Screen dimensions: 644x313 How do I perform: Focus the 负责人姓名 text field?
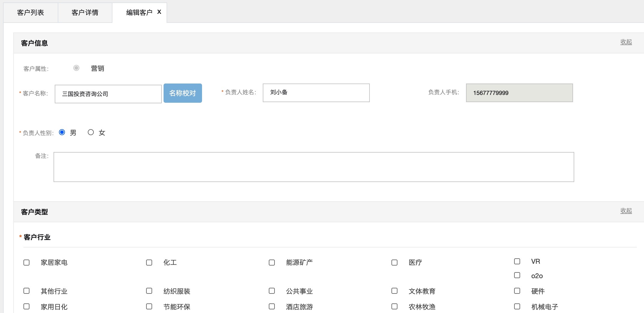click(x=316, y=93)
